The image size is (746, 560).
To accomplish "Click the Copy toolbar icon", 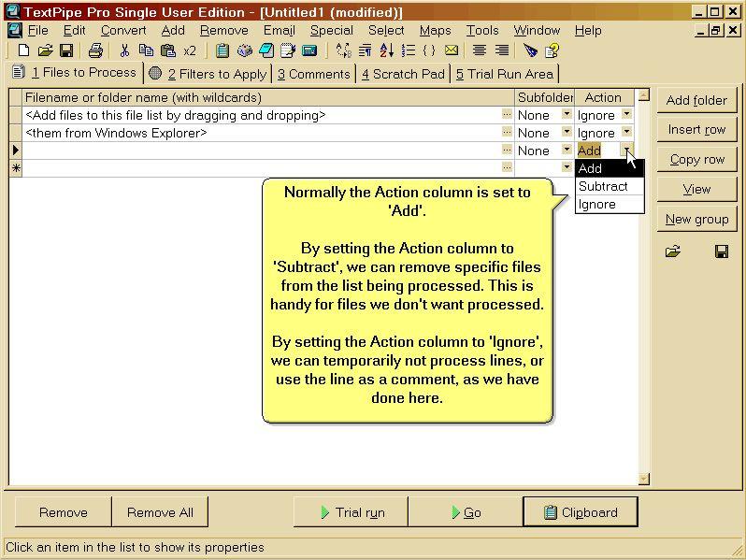I will [x=146, y=50].
